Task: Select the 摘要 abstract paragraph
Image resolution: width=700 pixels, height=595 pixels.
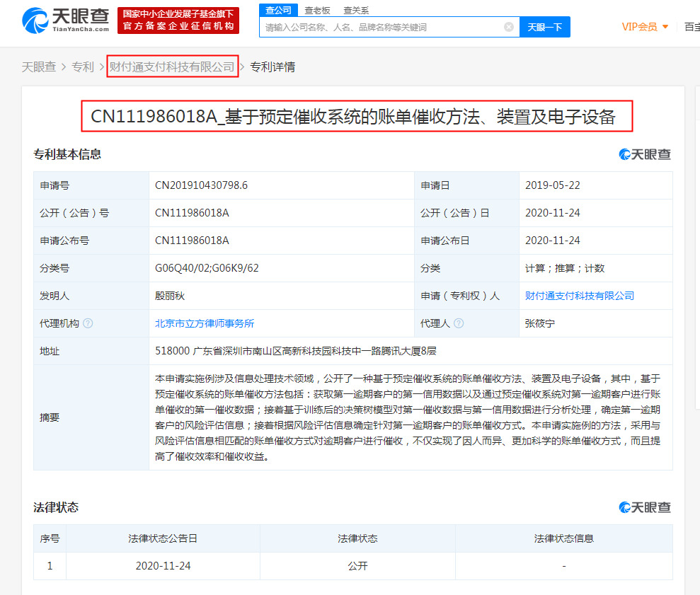Action: [x=408, y=417]
